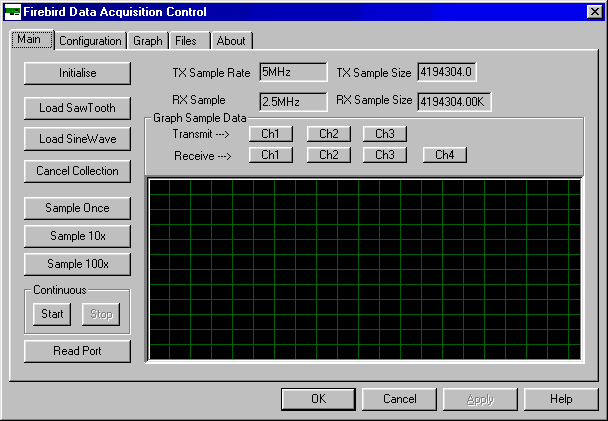Click Load SineWave button
The image size is (608, 421).
pyautogui.click(x=77, y=139)
